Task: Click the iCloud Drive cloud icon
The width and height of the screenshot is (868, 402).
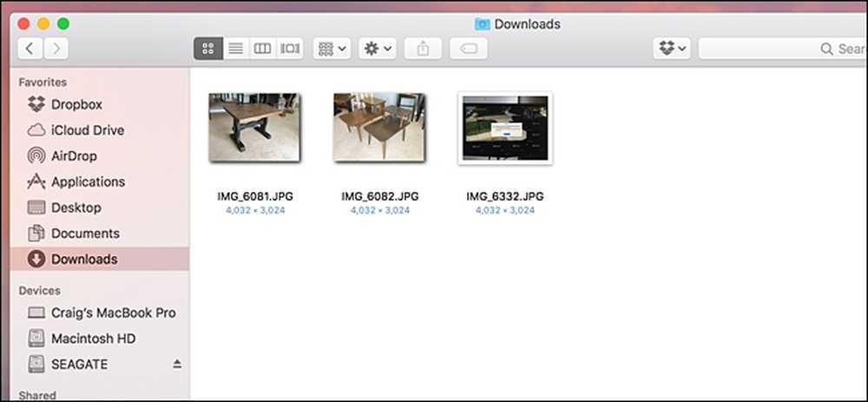Action: [36, 130]
